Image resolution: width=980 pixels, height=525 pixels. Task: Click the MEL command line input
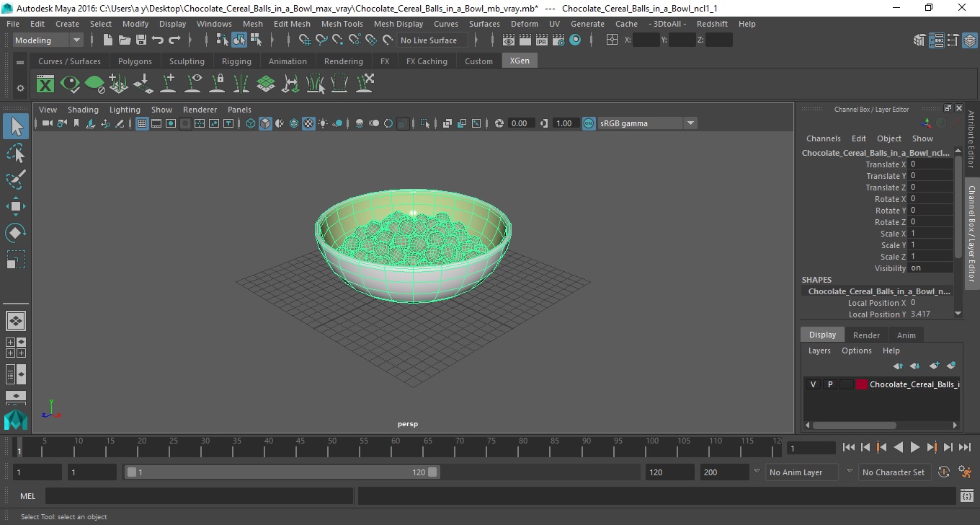pos(199,496)
